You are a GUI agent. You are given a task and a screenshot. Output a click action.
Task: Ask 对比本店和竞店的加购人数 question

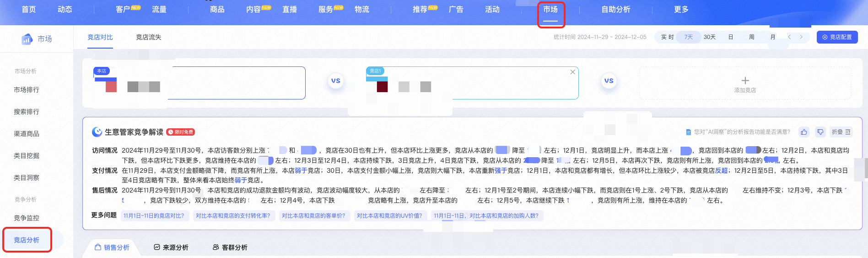pyautogui.click(x=487, y=216)
